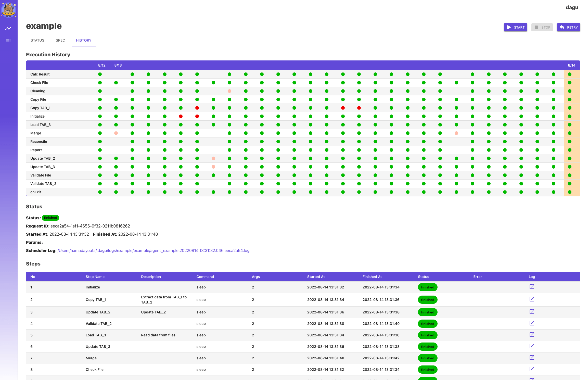Open log icon for Initialize step

point(532,287)
